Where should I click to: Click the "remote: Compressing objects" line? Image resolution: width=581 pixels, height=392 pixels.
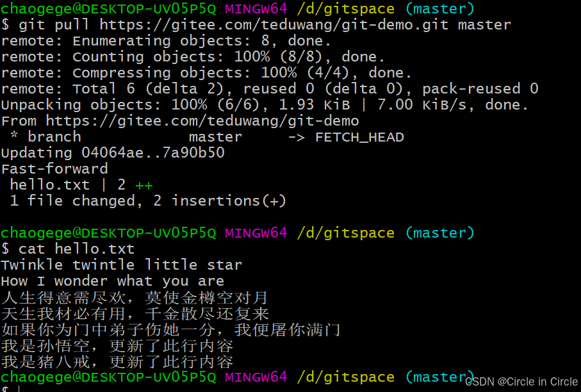pyautogui.click(x=206, y=73)
